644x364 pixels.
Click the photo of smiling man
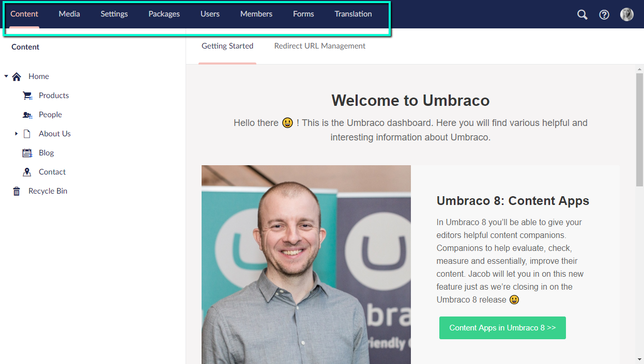pyautogui.click(x=306, y=264)
